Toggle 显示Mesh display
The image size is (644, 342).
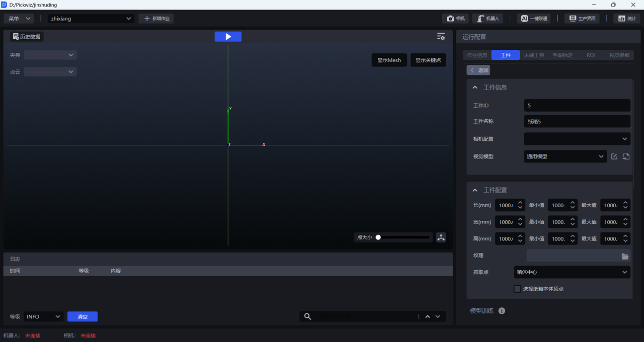coord(389,60)
